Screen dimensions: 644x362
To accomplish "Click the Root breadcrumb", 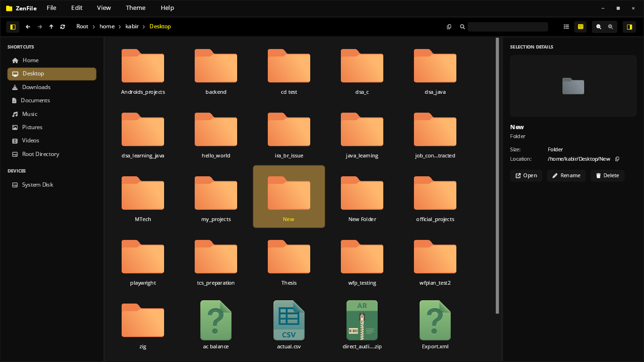I will click(83, 26).
